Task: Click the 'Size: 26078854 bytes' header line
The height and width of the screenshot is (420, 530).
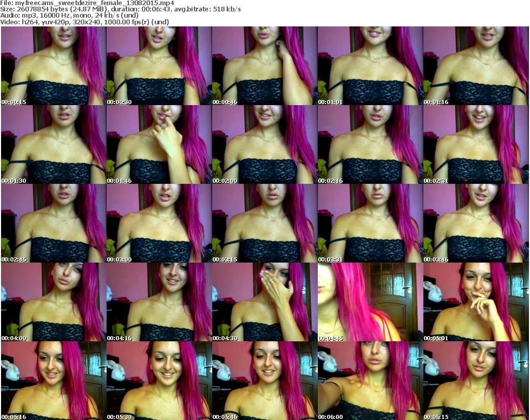Action: [120, 9]
